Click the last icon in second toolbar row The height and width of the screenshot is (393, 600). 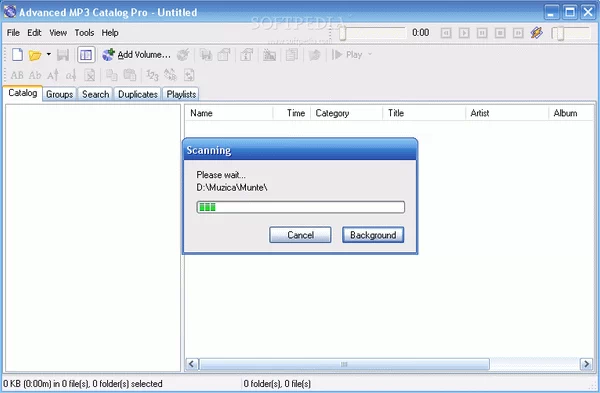point(189,75)
